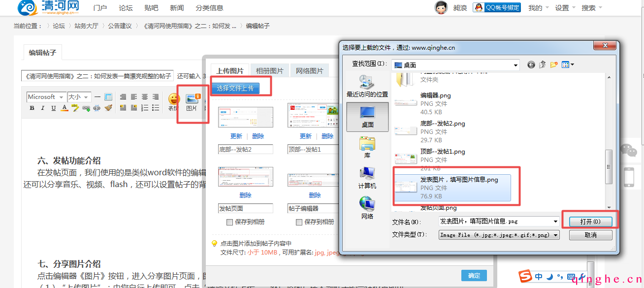Viewport: 644px width, 288px height.
Task: Open the 门户 nav item
Action: (100, 8)
